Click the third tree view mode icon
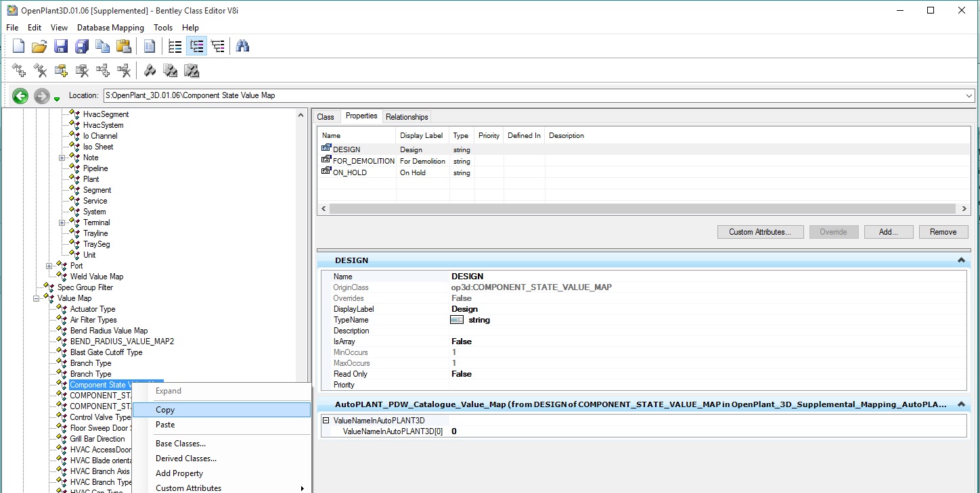The width and height of the screenshot is (980, 493). [x=217, y=47]
